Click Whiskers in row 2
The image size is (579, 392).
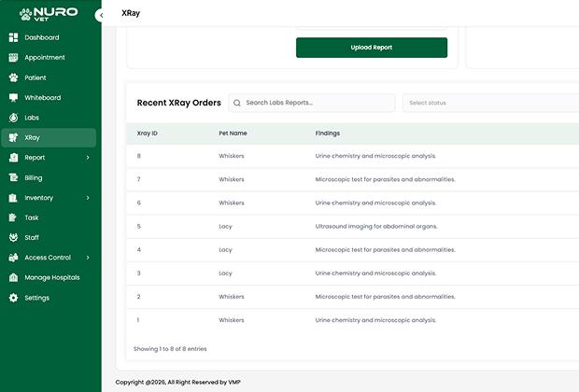[232, 297]
